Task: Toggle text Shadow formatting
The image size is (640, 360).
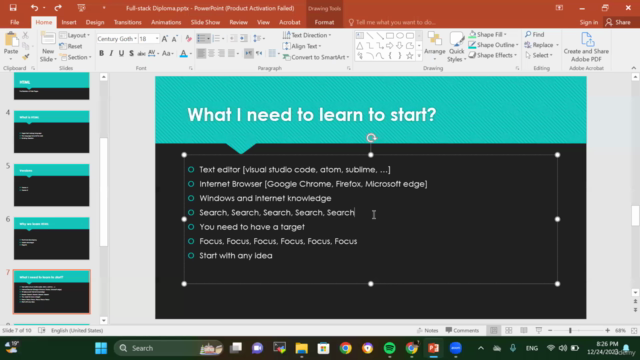Action: coord(131,53)
